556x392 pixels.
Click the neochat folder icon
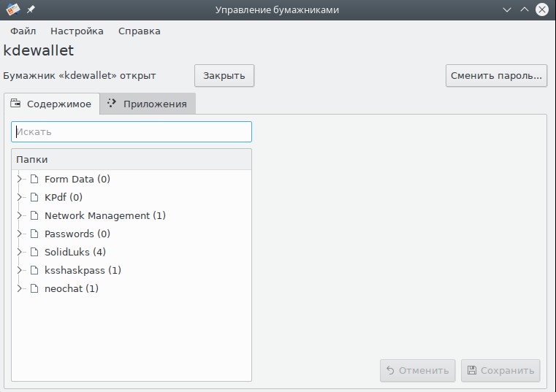[x=34, y=288]
